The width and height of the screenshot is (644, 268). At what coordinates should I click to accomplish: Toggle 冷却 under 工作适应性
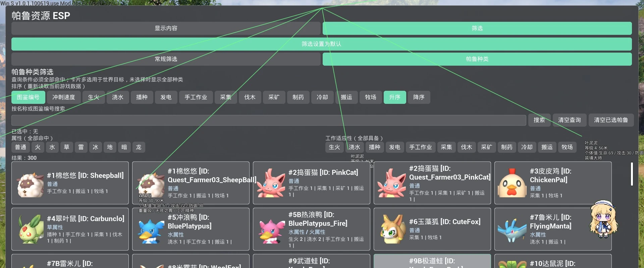tap(527, 147)
